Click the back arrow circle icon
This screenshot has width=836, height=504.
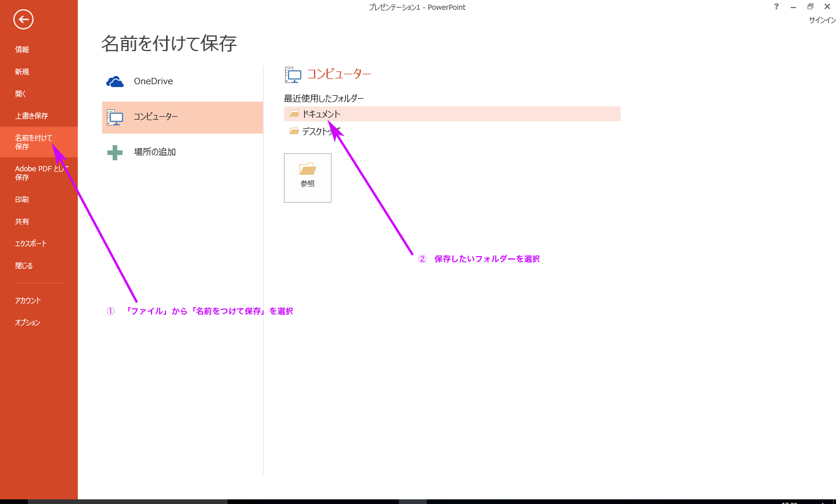pos(23,20)
